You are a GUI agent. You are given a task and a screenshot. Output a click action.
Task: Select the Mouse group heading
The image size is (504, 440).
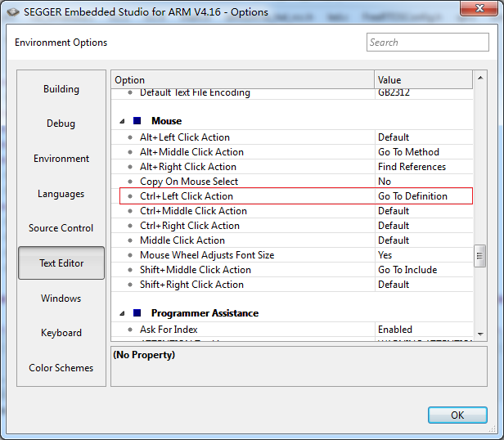tap(167, 121)
